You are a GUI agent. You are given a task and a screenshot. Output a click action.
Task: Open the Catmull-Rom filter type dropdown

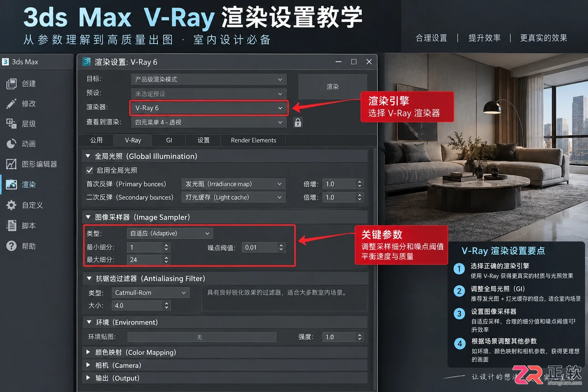tap(150, 293)
